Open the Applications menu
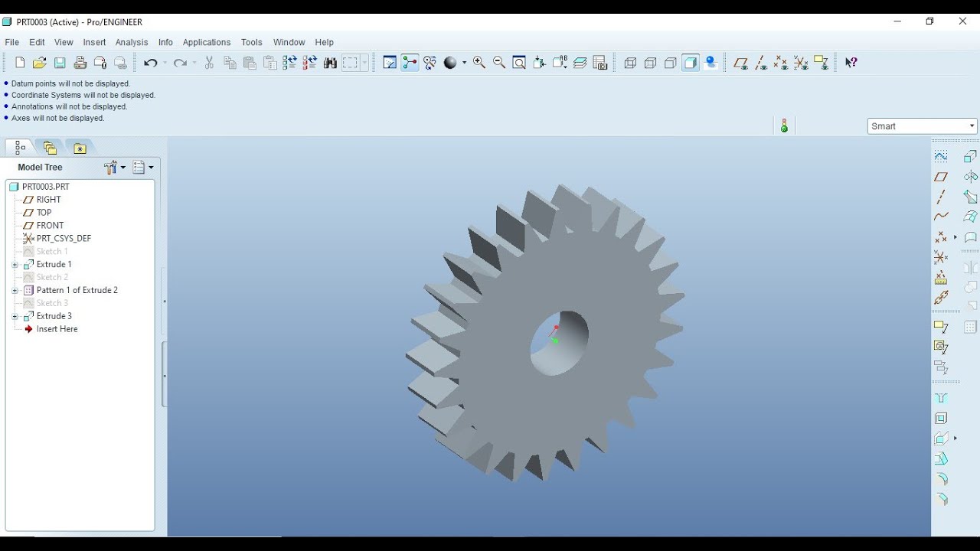This screenshot has height=551, width=980. pyautogui.click(x=207, y=42)
